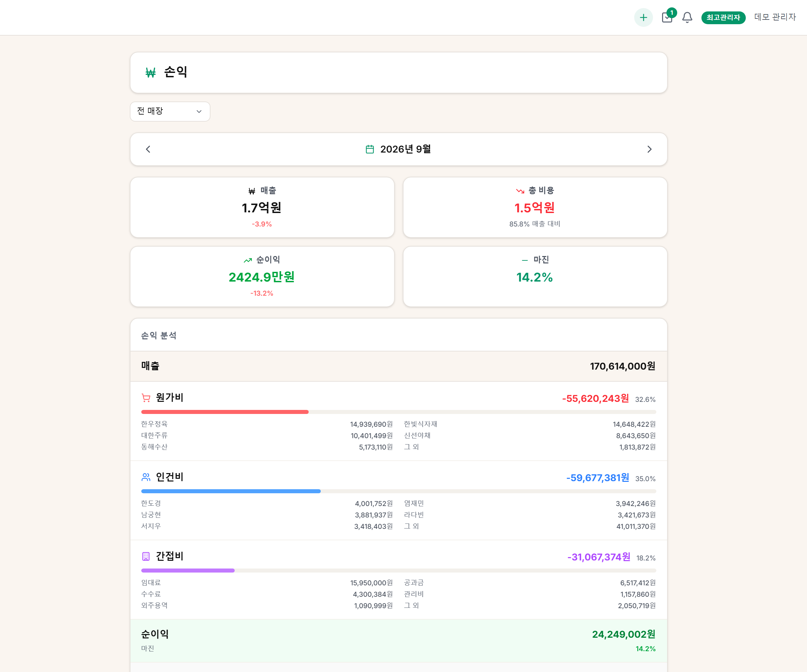Click the building icon next to 간접비
807x672 pixels.
point(146,556)
